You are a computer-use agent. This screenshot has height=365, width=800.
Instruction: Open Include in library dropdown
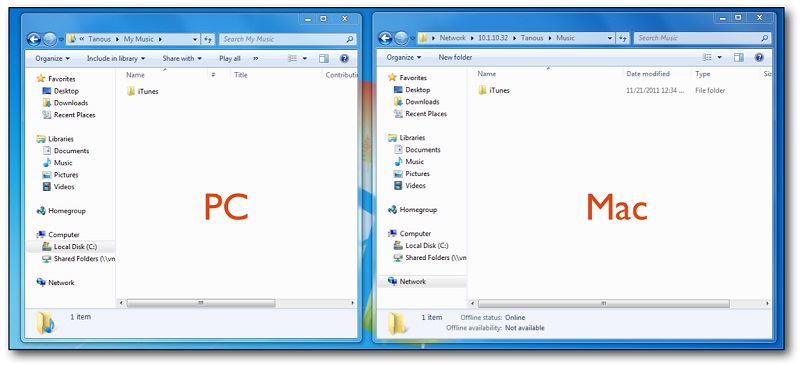[116, 59]
